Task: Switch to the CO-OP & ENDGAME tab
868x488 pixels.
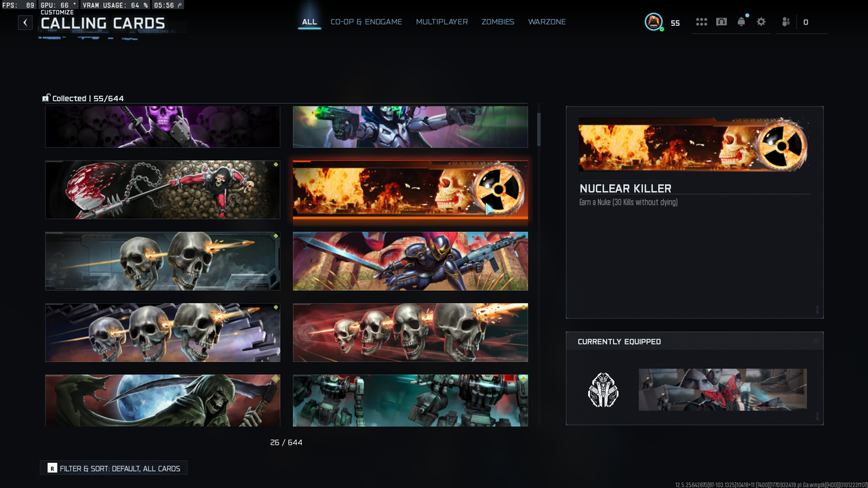Action: pos(366,22)
